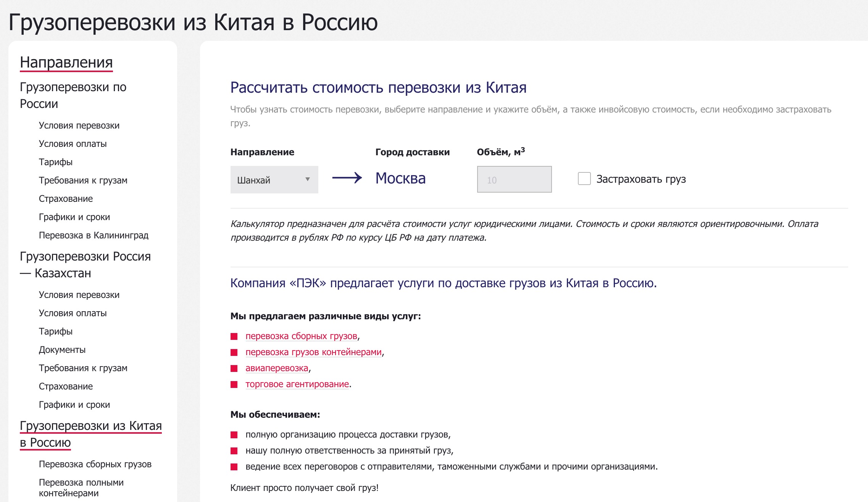868x502 pixels.
Task: Click the Застраховать груз label
Action: coord(641,179)
